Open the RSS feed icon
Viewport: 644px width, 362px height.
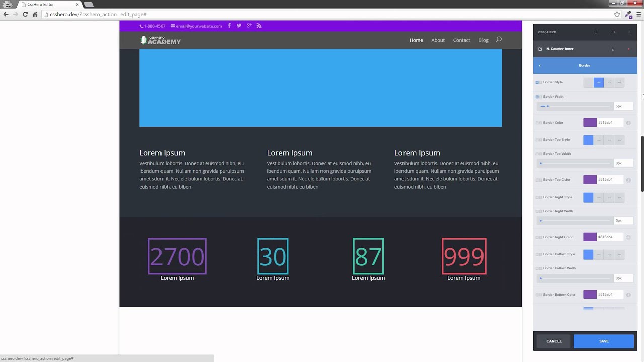click(x=259, y=26)
